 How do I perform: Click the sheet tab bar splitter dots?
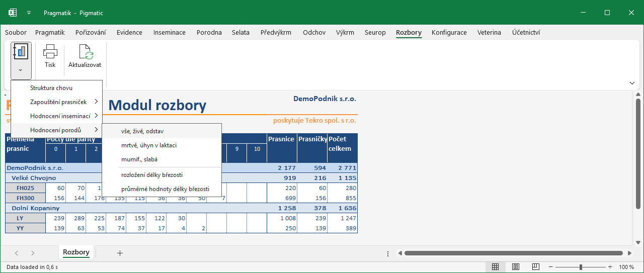tap(387, 253)
